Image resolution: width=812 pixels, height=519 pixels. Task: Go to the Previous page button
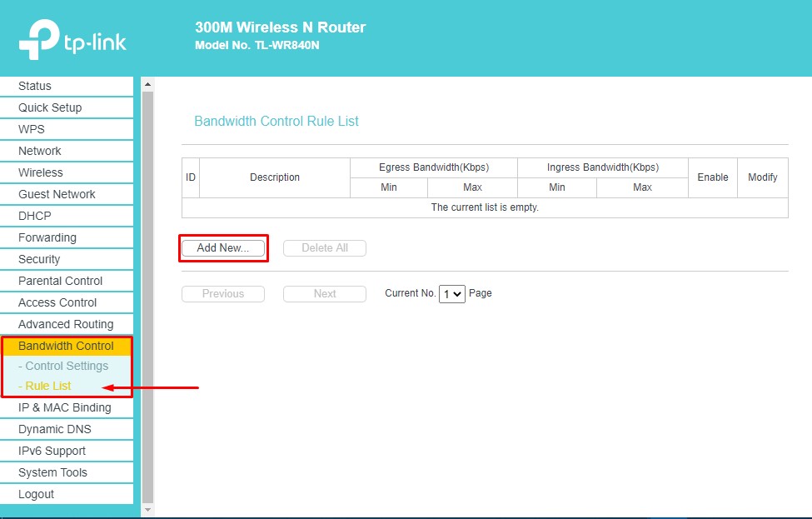(x=222, y=294)
